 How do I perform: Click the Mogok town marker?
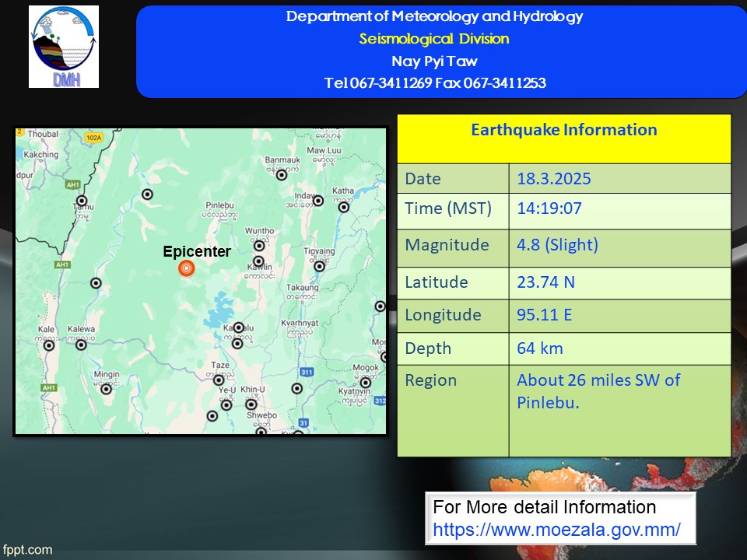coord(366,383)
